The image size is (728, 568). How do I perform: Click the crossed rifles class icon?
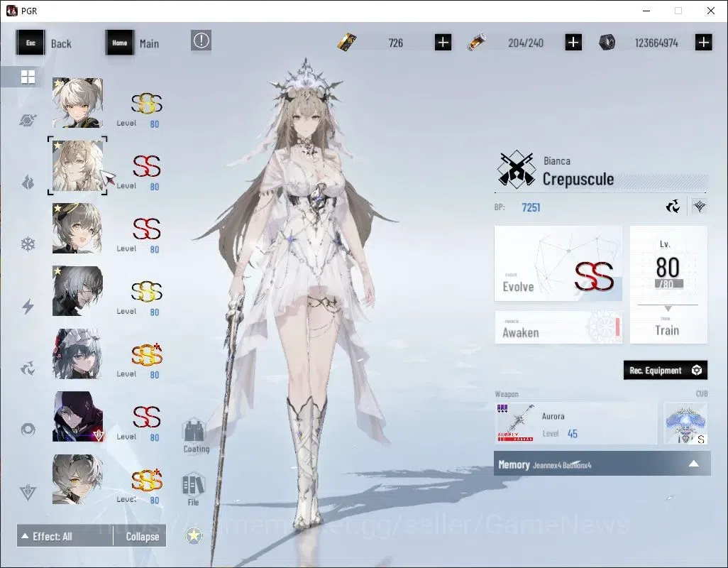(516, 170)
